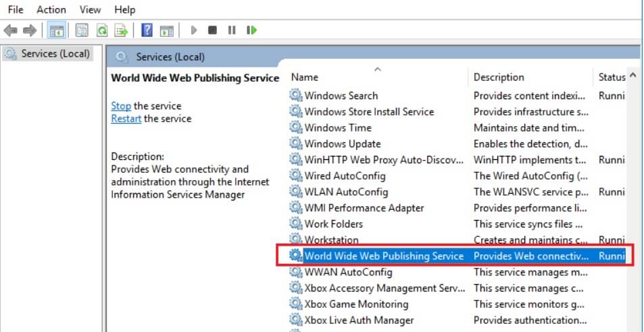Open the Properties toolbar icon
The width and height of the screenshot is (644, 332).
(x=81, y=30)
